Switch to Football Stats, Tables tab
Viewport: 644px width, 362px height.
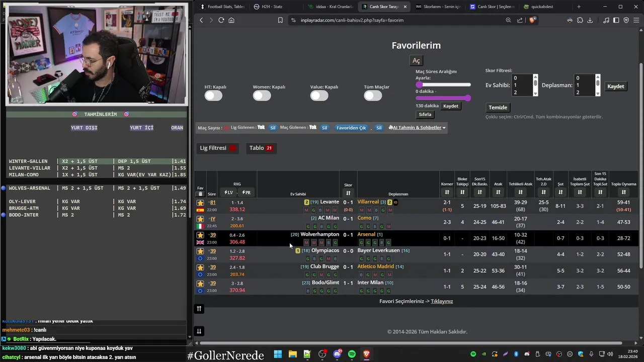point(222,7)
